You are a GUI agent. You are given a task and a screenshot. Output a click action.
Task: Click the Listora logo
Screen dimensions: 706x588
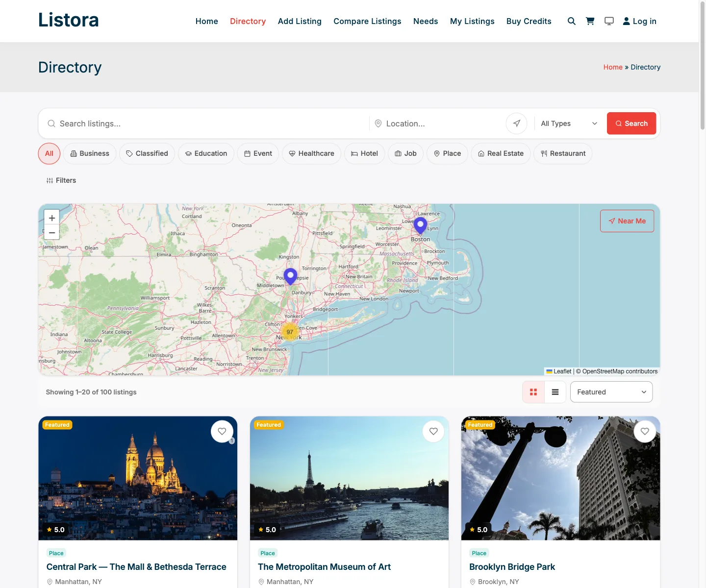point(69,20)
